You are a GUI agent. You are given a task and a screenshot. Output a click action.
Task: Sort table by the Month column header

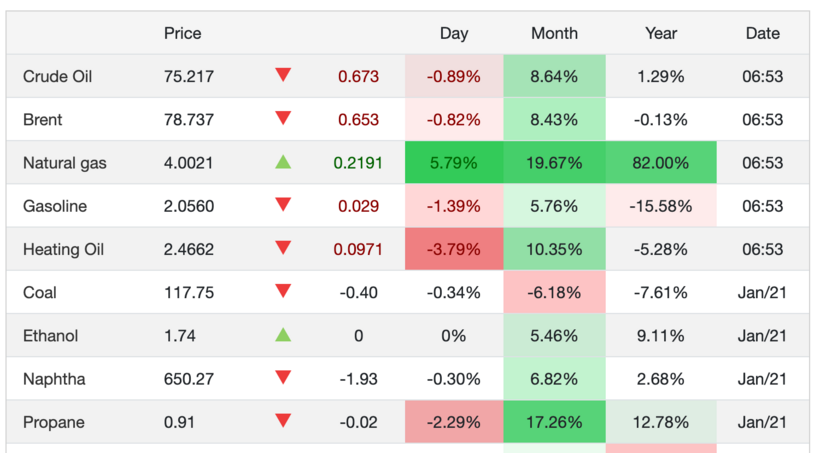coord(554,33)
